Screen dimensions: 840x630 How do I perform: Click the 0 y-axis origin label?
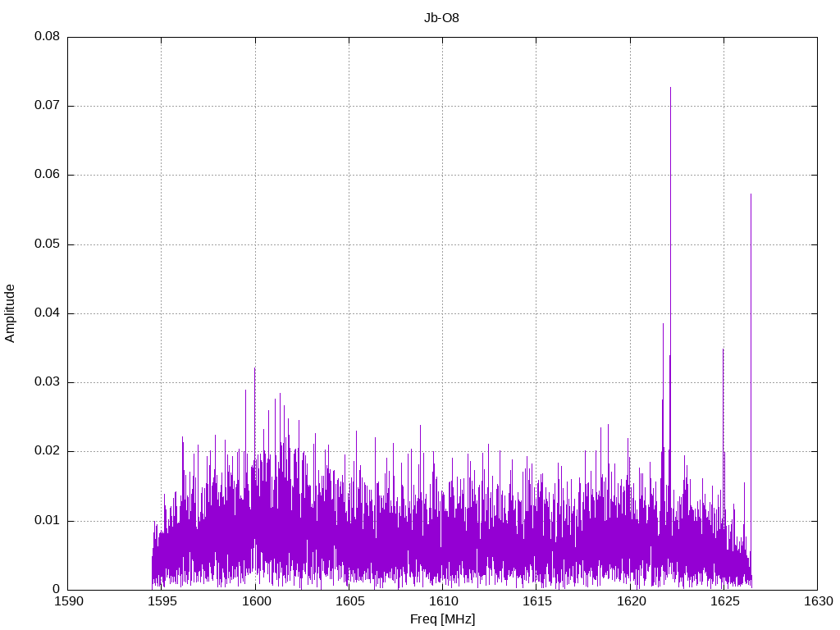[x=56, y=590]
